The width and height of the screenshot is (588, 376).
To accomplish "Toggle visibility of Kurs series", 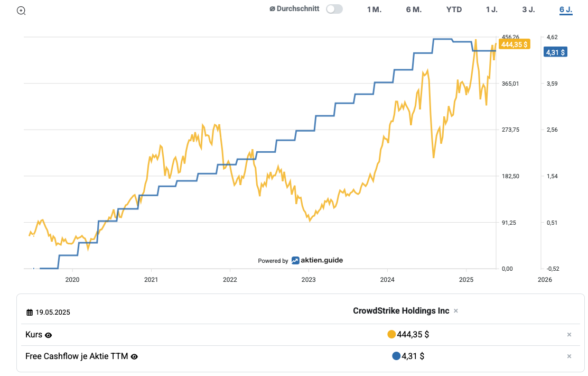I will click(49, 335).
